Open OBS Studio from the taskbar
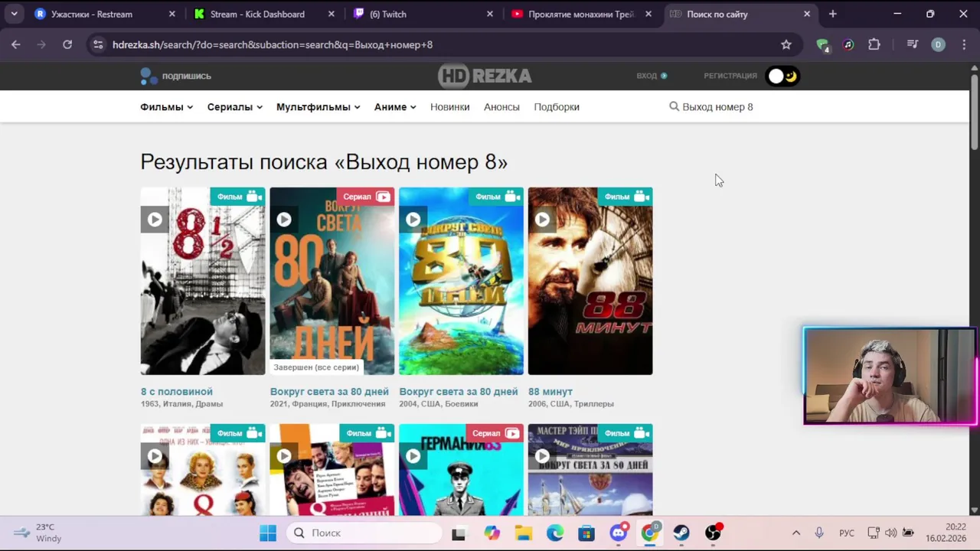 (x=713, y=533)
